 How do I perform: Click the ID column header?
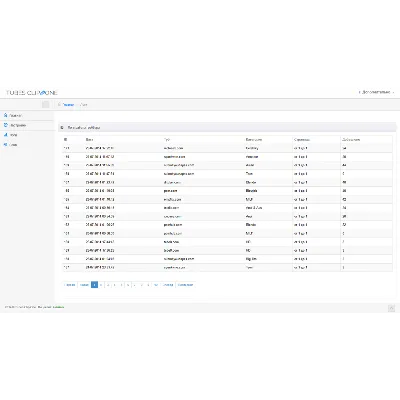coord(65,140)
